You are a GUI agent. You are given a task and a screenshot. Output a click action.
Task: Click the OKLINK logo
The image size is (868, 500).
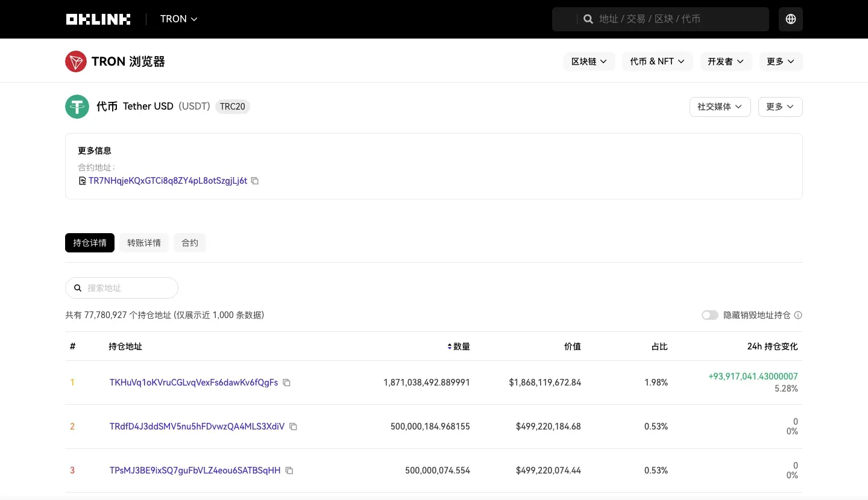pyautogui.click(x=98, y=19)
